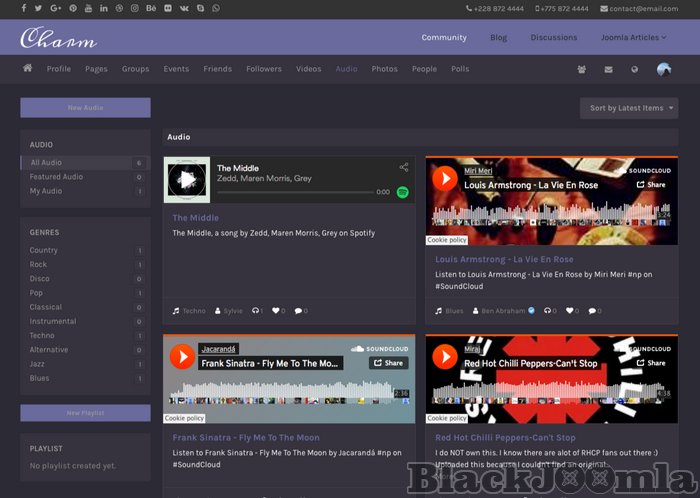Open friend requests icon in navbar
The image size is (700, 498).
point(582,70)
